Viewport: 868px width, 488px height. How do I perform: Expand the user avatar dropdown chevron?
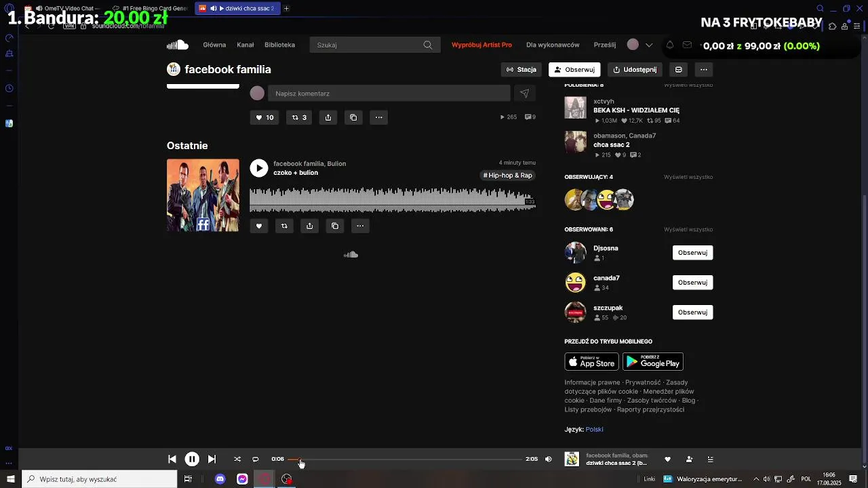(x=649, y=45)
